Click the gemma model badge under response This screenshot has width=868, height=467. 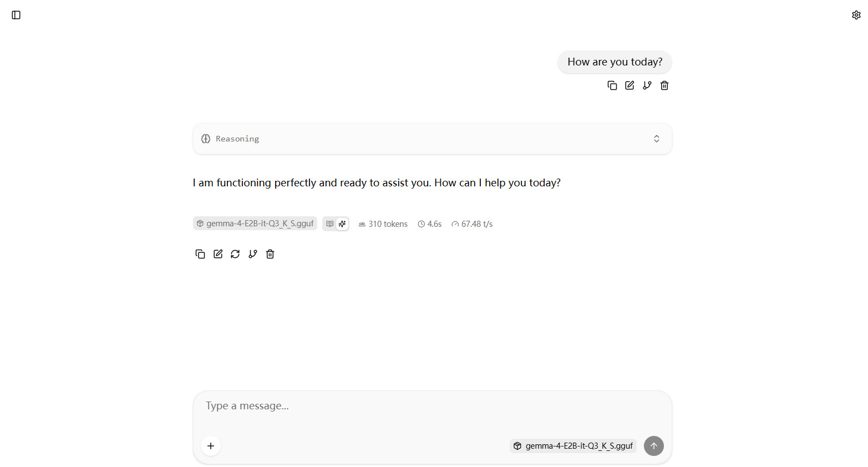(255, 224)
